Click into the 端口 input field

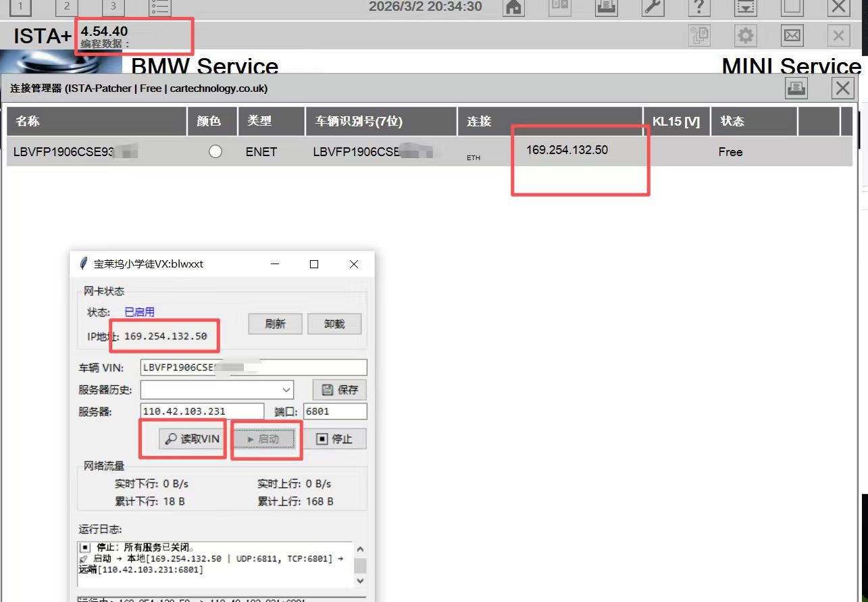coord(335,411)
